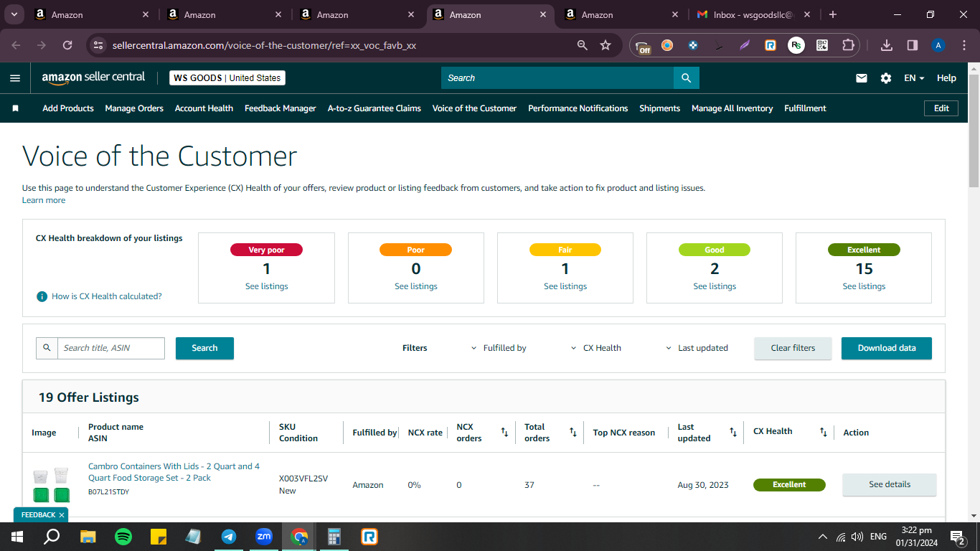Click the teal search magnifier button
980x551 pixels.
(x=687, y=78)
